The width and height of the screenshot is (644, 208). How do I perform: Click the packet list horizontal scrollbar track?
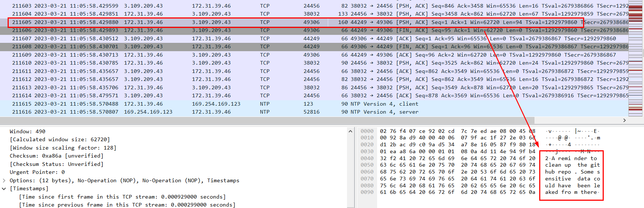tap(312, 120)
